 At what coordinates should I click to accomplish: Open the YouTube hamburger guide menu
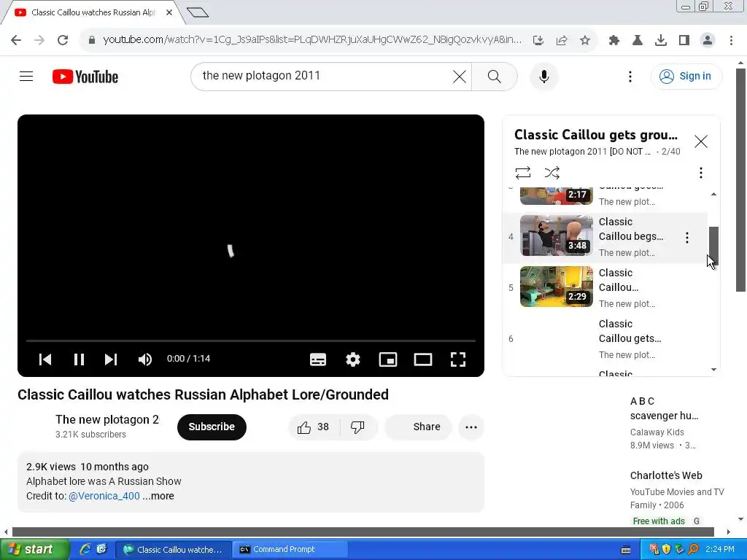point(26,76)
